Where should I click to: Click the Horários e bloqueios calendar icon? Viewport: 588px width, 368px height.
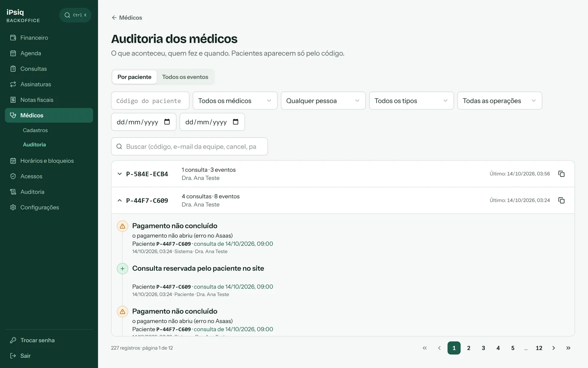[x=13, y=161]
